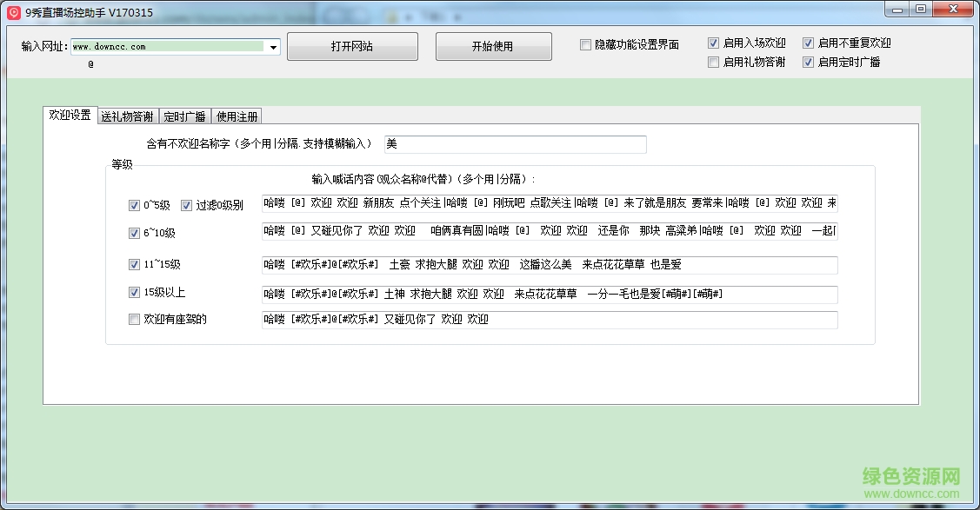The width and height of the screenshot is (980, 510).
Task: Switch to the 送礼物答谢 tab
Action: point(128,116)
